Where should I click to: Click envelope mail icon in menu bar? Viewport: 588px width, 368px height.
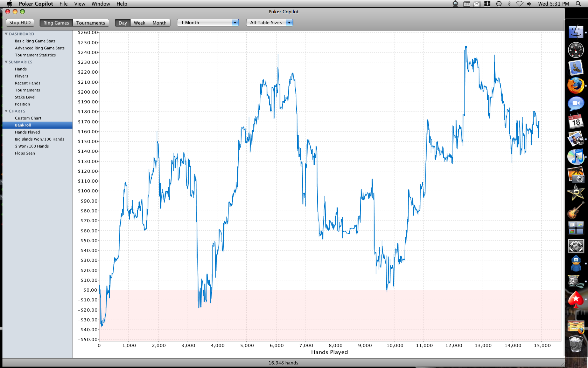point(477,4)
